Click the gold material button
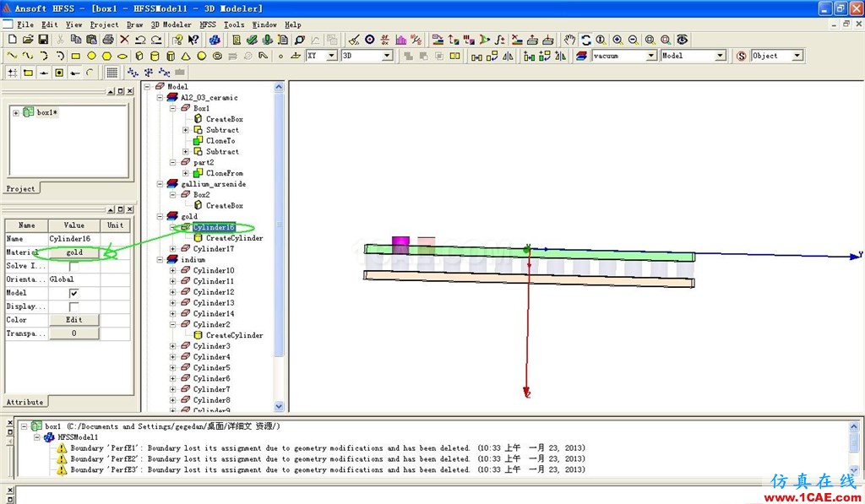This screenshot has height=504, width=865. pos(74,252)
